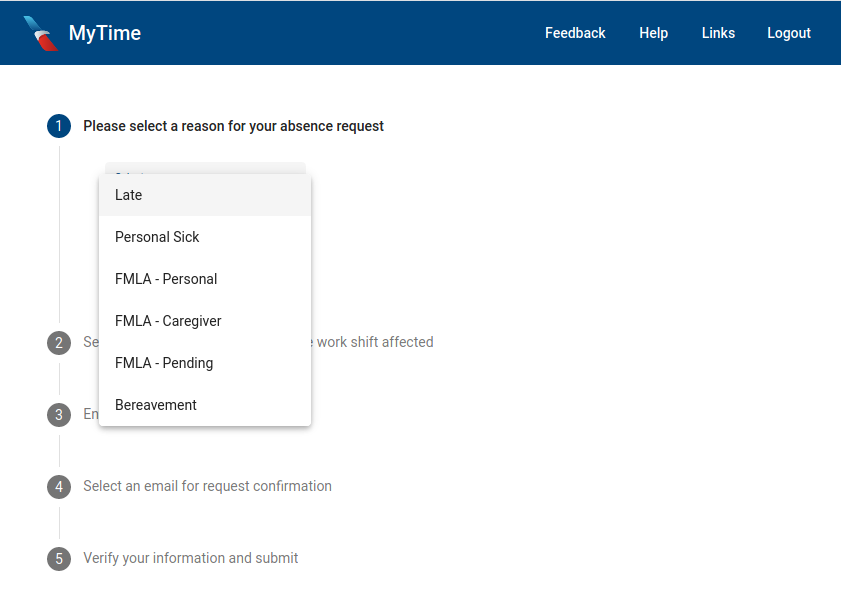This screenshot has width=841, height=604.
Task: Click the absence reason step heading
Action: coord(233,126)
